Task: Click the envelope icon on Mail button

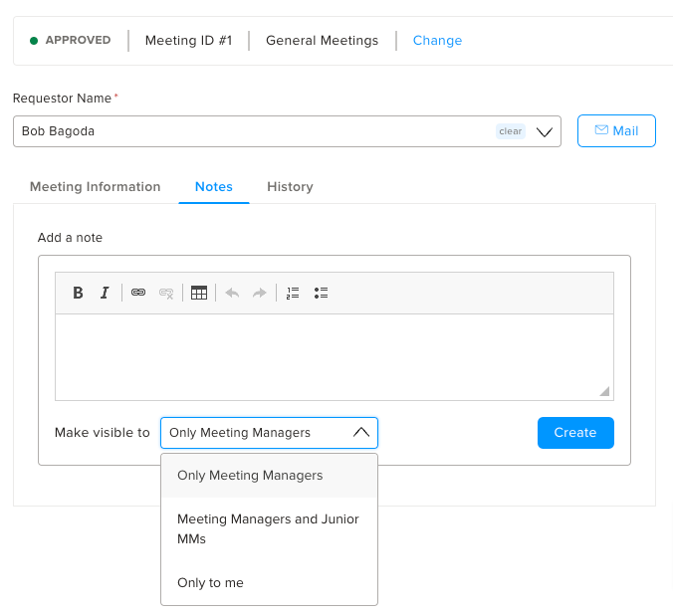Action: (601, 130)
